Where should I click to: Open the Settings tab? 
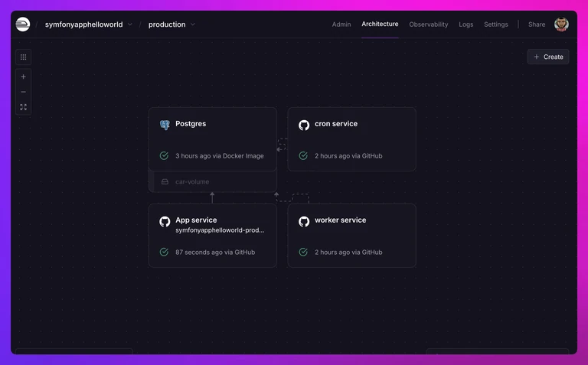[496, 24]
